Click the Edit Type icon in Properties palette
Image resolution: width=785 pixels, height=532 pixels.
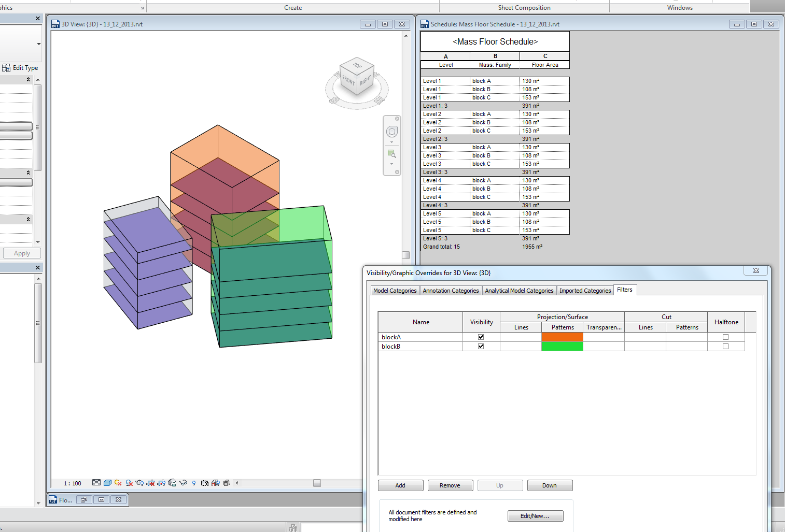(6, 68)
